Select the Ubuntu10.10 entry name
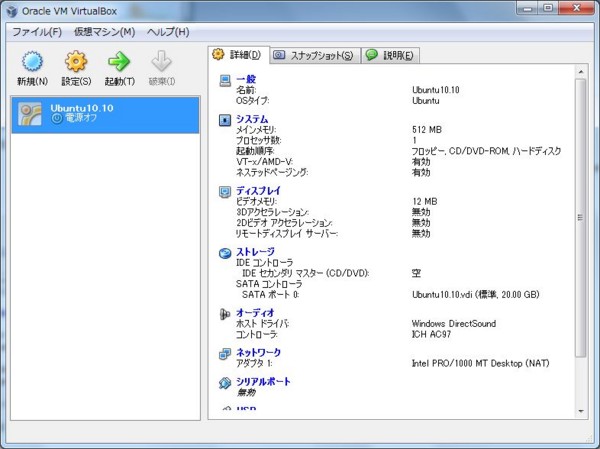 pos(82,108)
